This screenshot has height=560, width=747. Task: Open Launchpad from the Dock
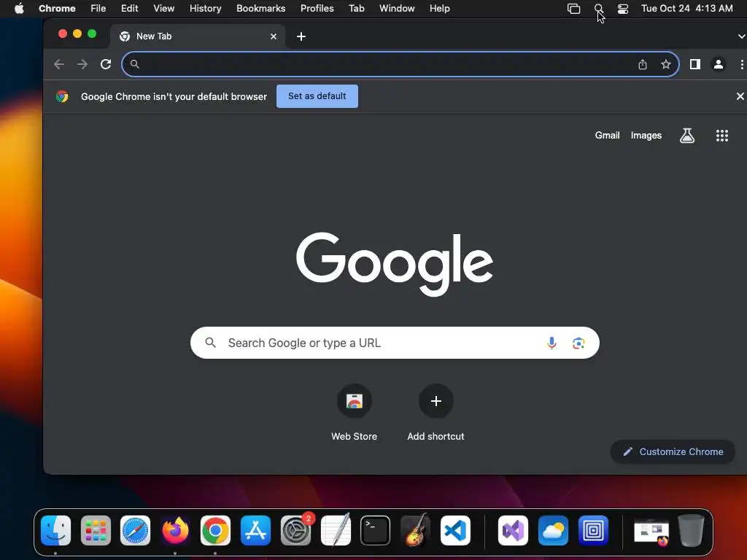(96, 531)
